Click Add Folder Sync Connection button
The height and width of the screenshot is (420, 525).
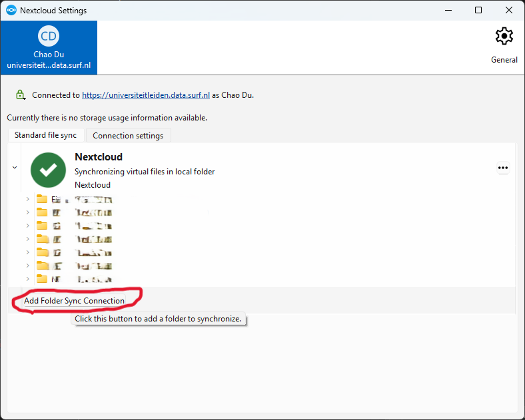pyautogui.click(x=75, y=301)
